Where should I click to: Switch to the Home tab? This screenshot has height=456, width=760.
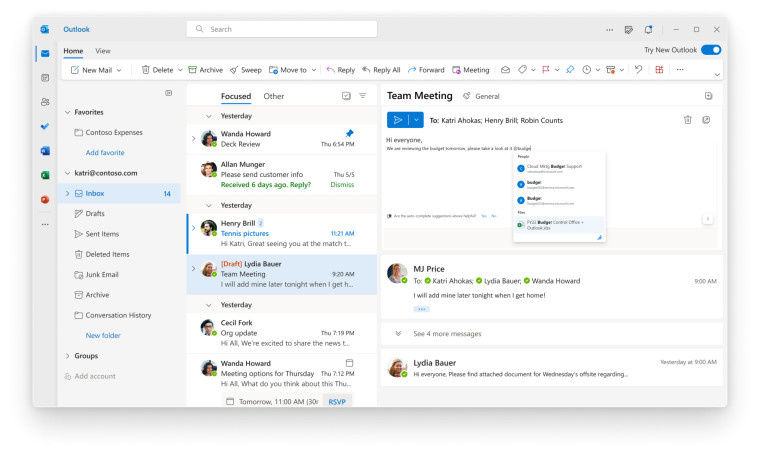pos(73,51)
